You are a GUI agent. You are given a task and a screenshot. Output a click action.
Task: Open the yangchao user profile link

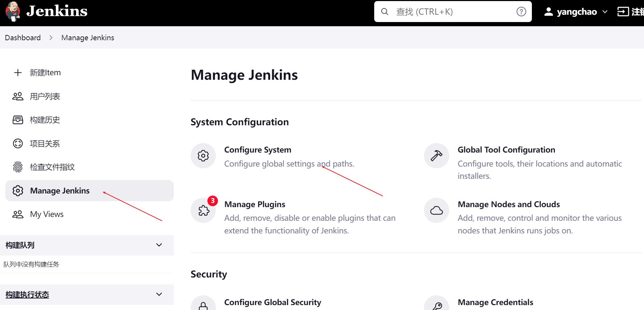[x=577, y=12]
